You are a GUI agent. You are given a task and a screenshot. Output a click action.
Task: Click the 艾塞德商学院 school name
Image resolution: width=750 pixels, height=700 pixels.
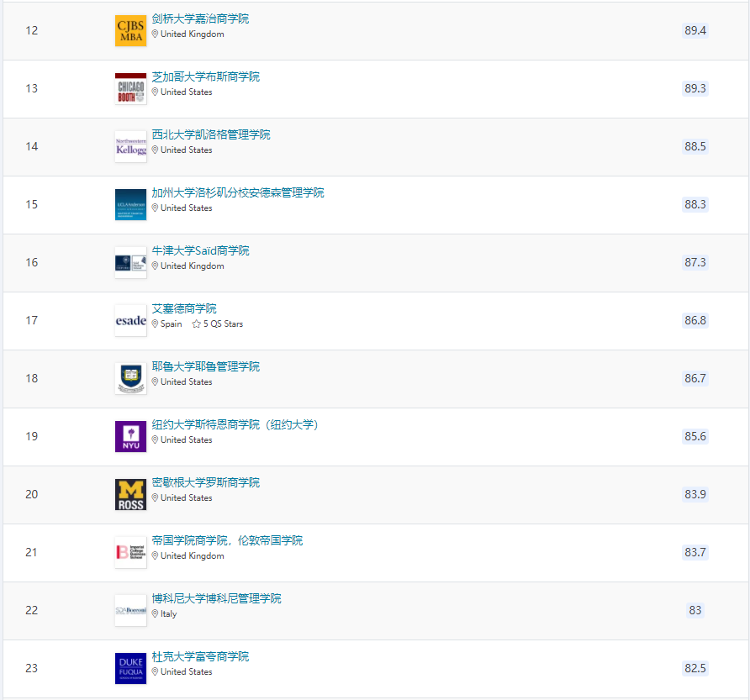click(183, 308)
